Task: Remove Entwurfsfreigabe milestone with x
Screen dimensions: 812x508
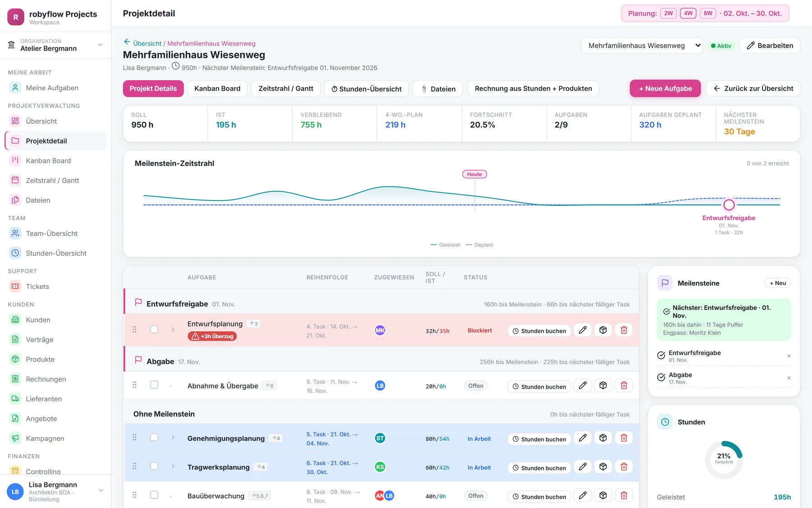Action: tap(789, 356)
